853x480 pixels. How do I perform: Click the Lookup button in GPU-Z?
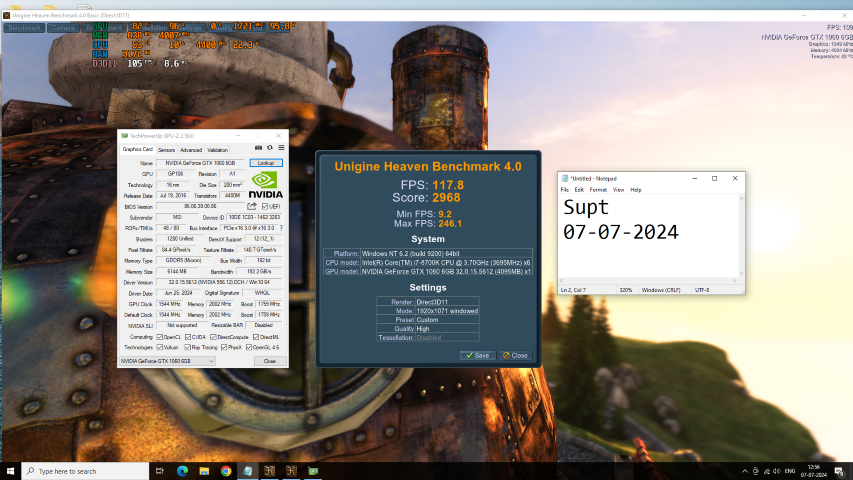pyautogui.click(x=266, y=163)
